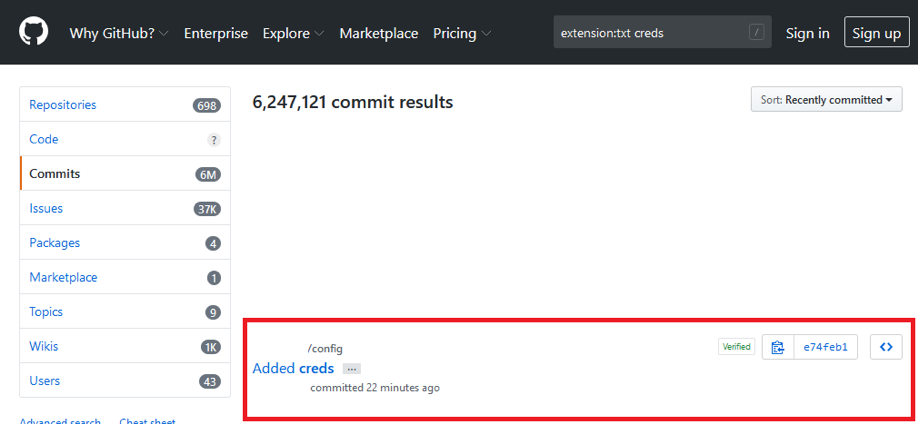Select Issues results filter
Screen dimensions: 918x424
coord(125,208)
